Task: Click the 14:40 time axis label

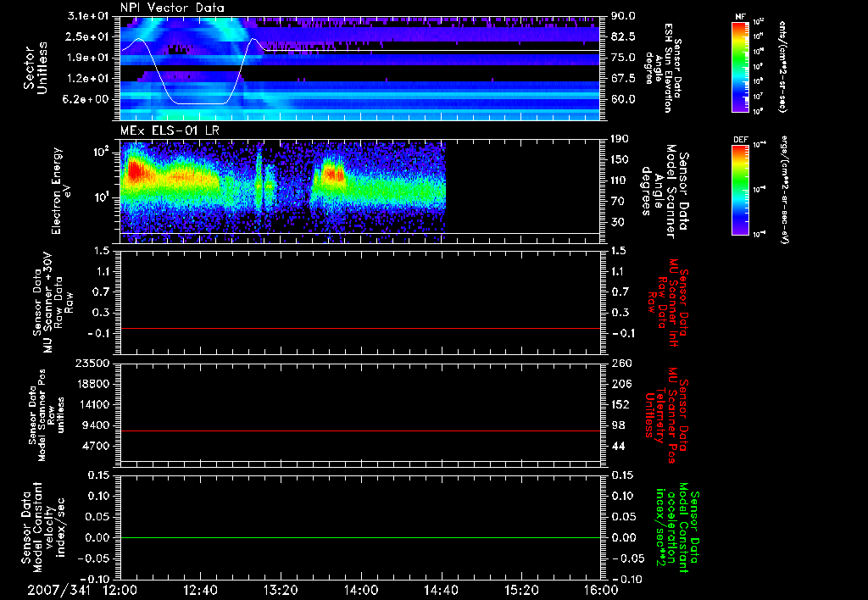Action: tap(441, 590)
